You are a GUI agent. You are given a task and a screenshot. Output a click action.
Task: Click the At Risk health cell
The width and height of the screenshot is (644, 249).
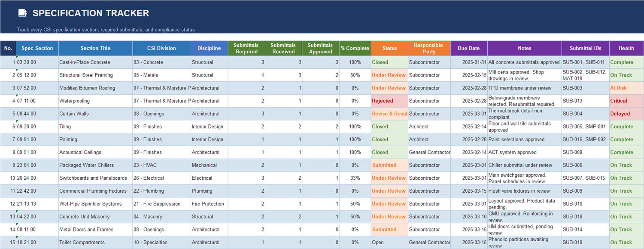(x=626, y=88)
